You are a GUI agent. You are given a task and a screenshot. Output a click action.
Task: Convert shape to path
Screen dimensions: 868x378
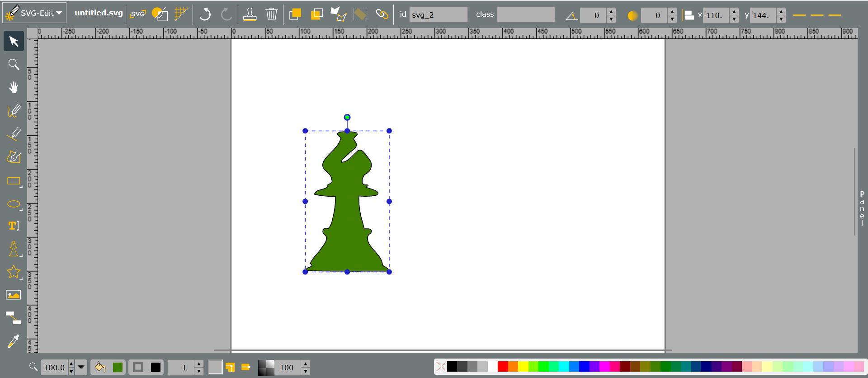pos(338,14)
